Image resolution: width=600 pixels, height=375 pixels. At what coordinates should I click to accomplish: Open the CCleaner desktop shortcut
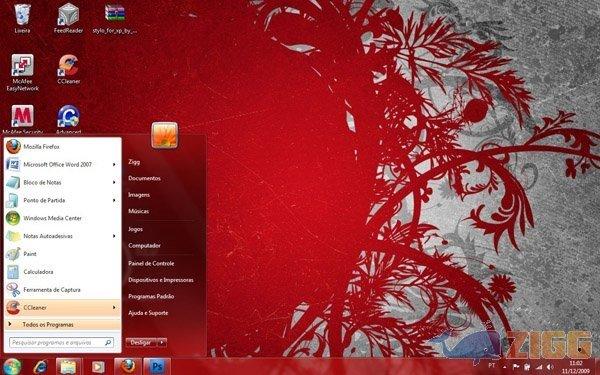(68, 70)
